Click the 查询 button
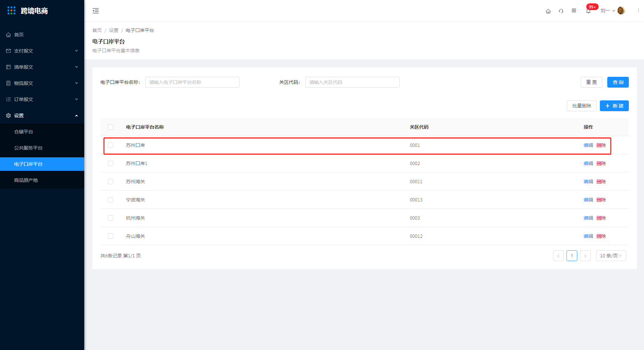 click(618, 82)
